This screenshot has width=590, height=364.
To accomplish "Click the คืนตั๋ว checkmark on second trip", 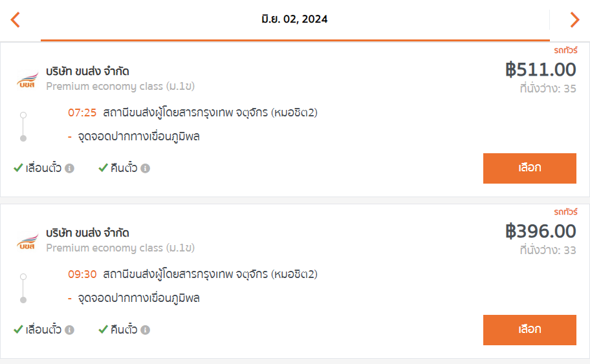I will tap(103, 329).
